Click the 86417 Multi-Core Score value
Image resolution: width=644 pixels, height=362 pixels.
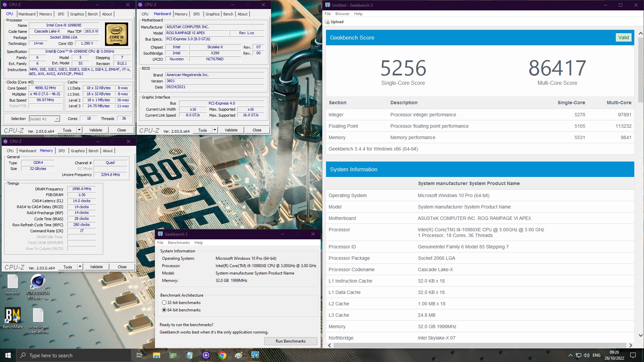557,68
